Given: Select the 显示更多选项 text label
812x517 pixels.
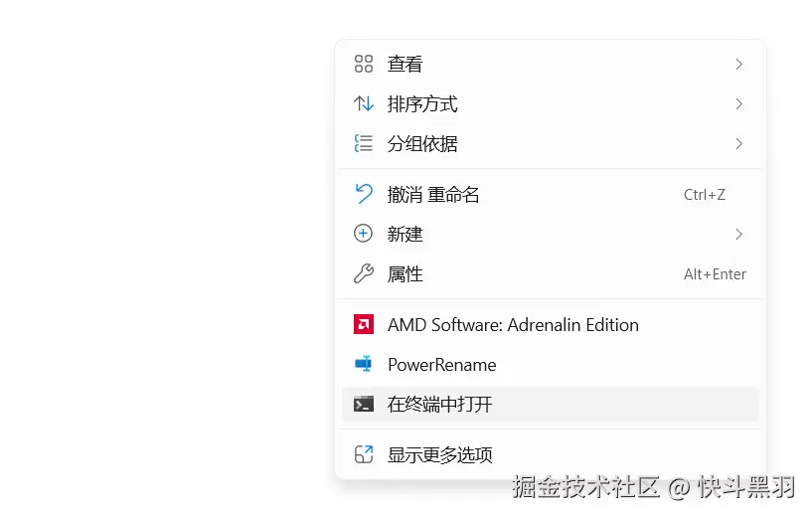Looking at the screenshot, I should [x=440, y=455].
